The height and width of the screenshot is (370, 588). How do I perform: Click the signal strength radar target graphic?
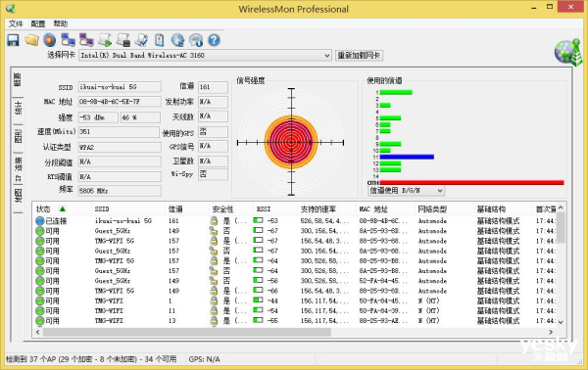point(291,142)
